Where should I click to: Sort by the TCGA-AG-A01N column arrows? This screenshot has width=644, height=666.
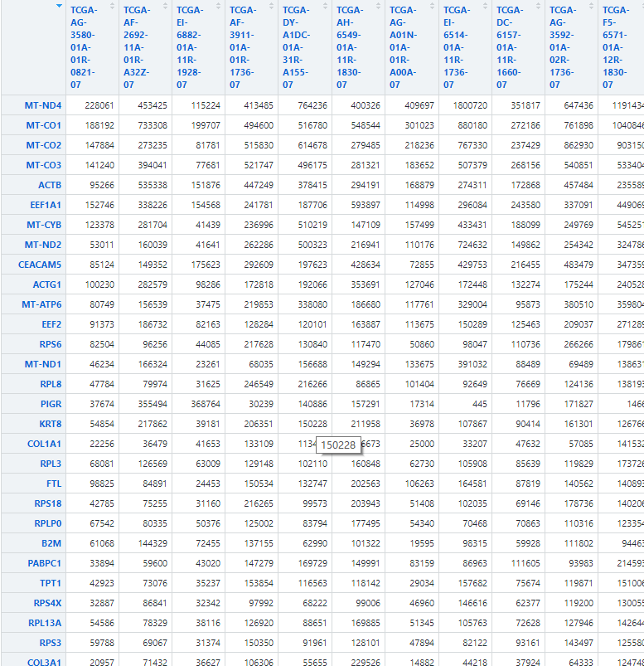pos(432,6)
